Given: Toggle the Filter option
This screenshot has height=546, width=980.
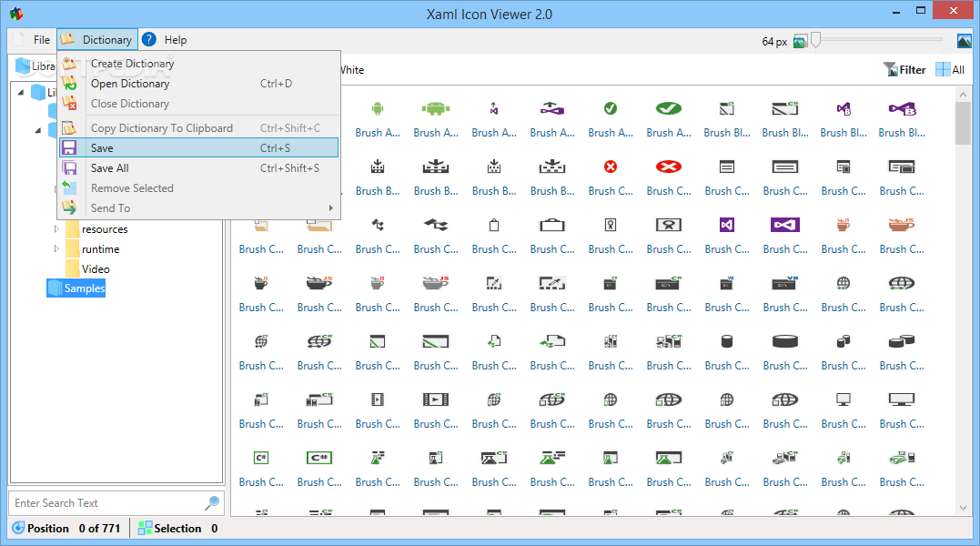Looking at the screenshot, I should click(904, 70).
